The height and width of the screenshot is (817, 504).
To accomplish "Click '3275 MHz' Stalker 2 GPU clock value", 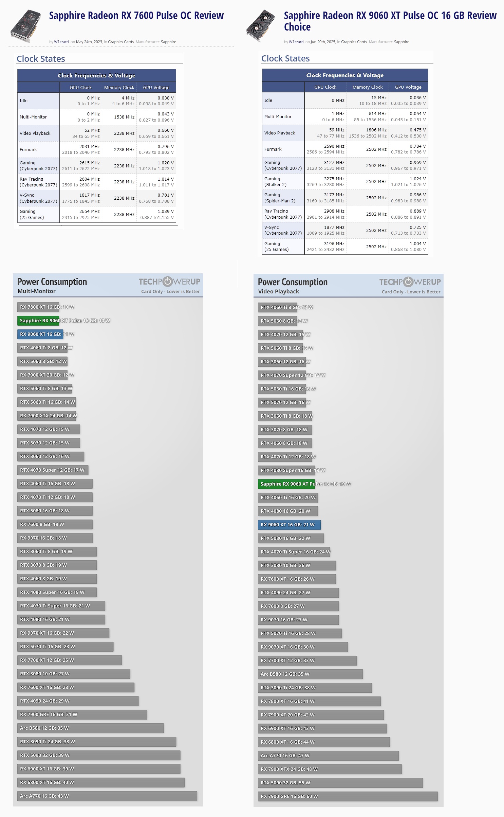I will coord(334,179).
